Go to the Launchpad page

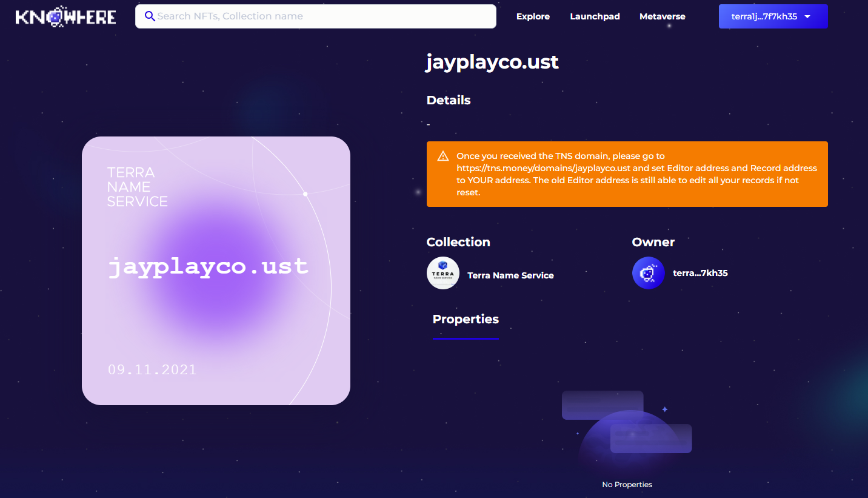point(595,16)
